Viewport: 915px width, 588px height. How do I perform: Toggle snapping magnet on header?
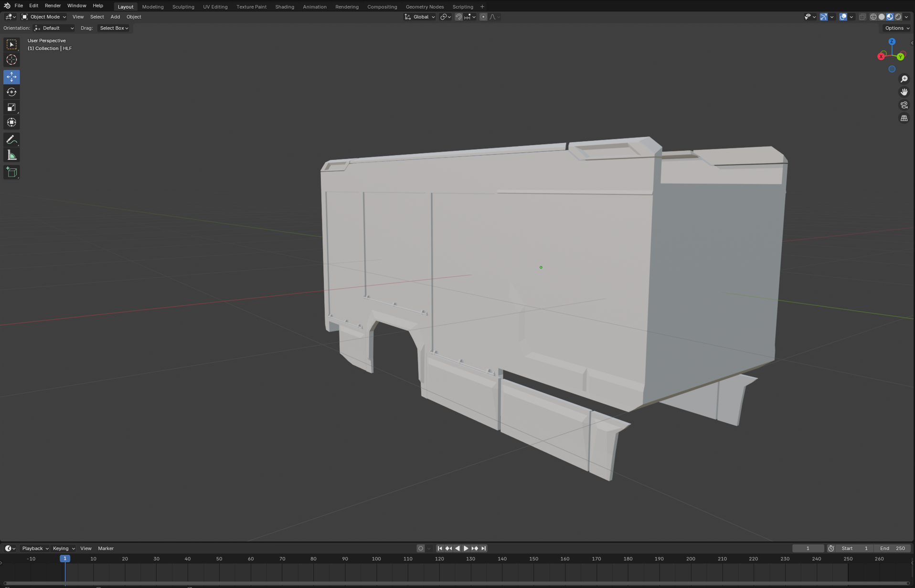pyautogui.click(x=458, y=17)
